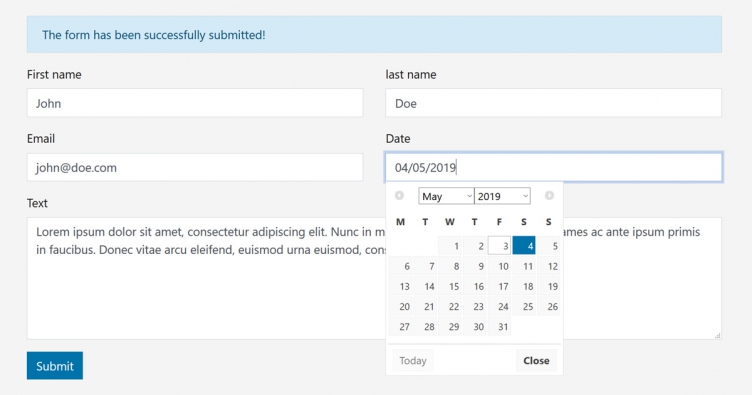Go to previous month in datepicker

399,196
